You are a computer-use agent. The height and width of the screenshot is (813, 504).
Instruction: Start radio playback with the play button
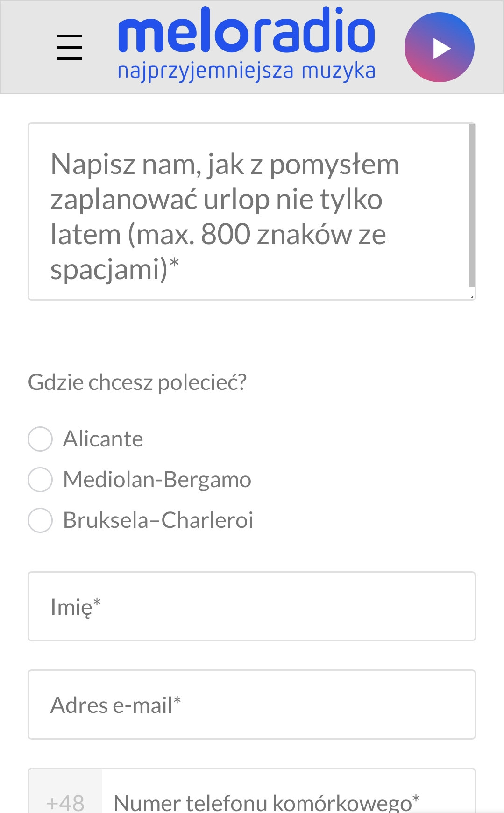(x=439, y=48)
